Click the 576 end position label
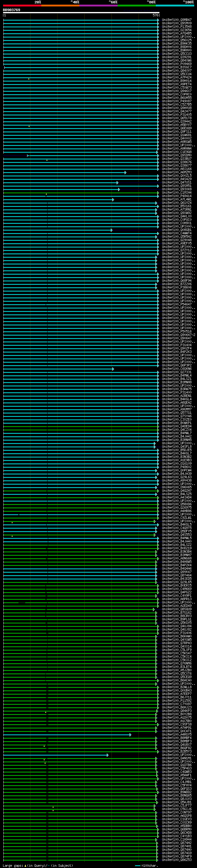Screen dimensions: 197x868 point(155,15)
